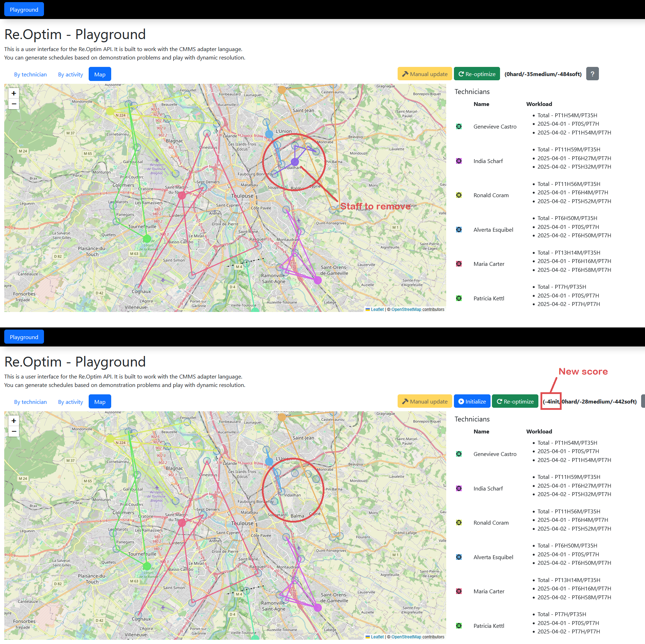Click Maria Carter's red locate icon, top panel
Image resolution: width=645 pixels, height=644 pixels.
point(459,264)
